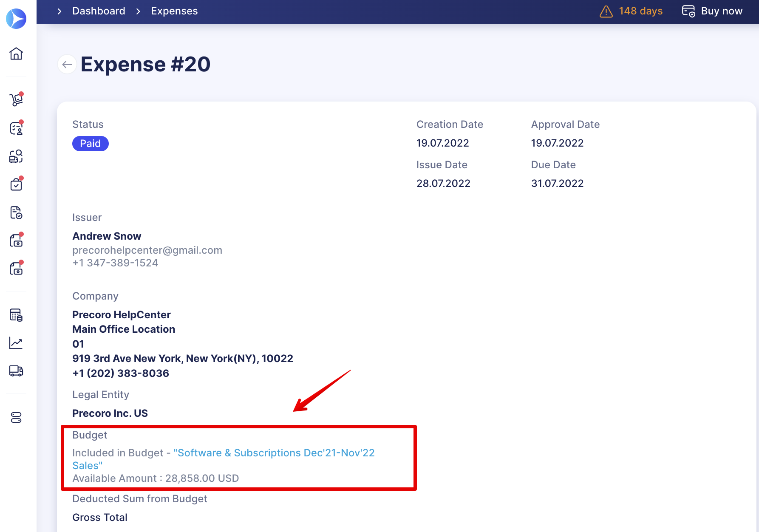The image size is (759, 532).
Task: Select Expenses in the breadcrumb trail
Action: [174, 11]
